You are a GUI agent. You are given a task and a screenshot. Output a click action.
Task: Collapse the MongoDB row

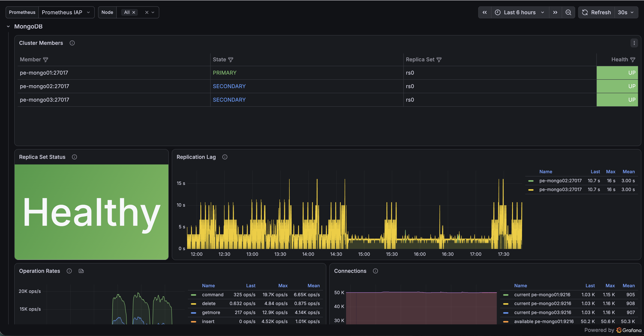pos(8,26)
